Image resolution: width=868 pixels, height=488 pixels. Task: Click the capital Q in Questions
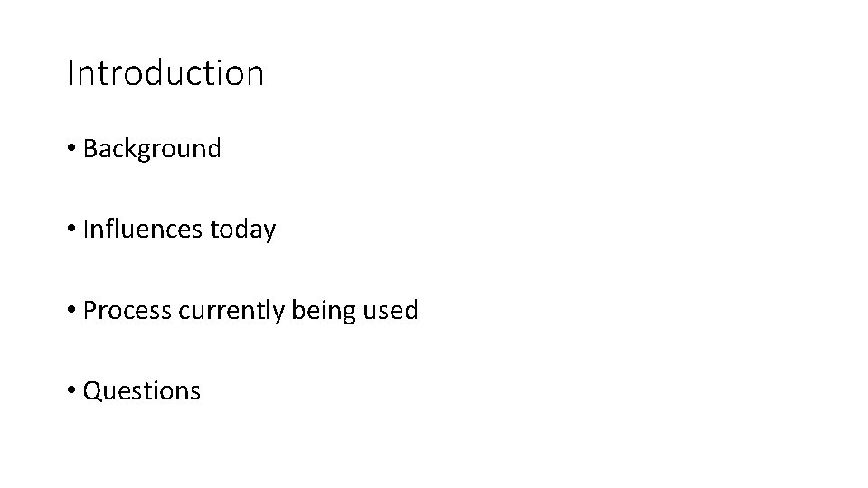[x=90, y=391]
